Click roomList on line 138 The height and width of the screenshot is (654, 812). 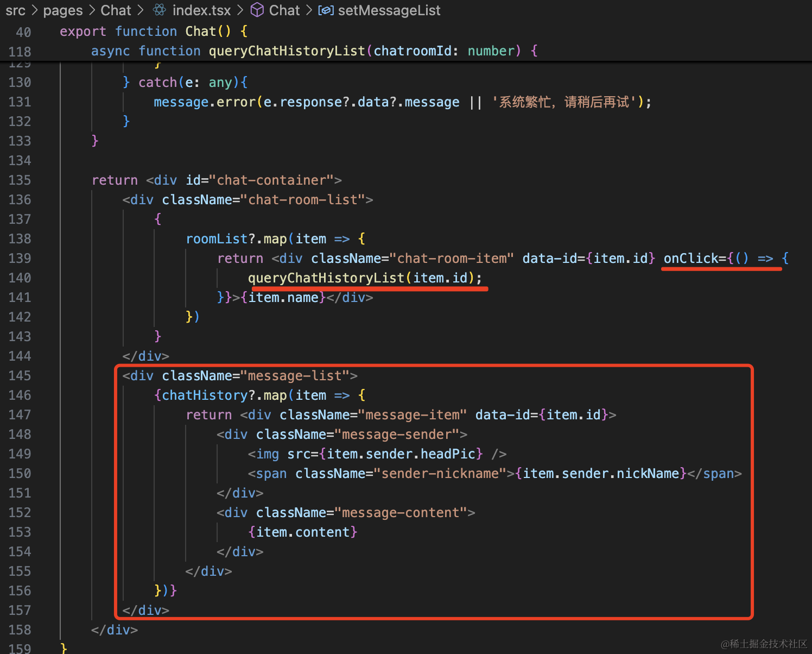click(217, 239)
